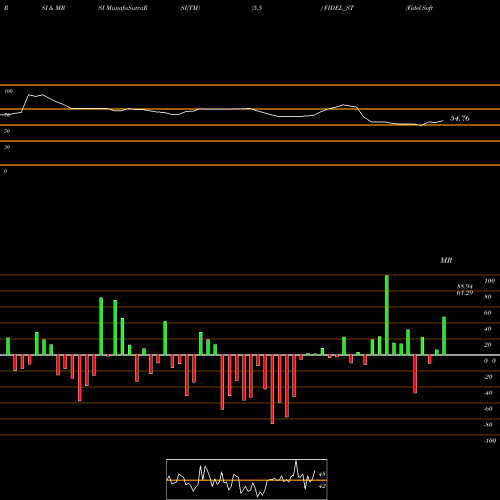This screenshot has height=500, width=500.
Task: Click the RSI axis 0 label
Action: [x=5, y=171]
